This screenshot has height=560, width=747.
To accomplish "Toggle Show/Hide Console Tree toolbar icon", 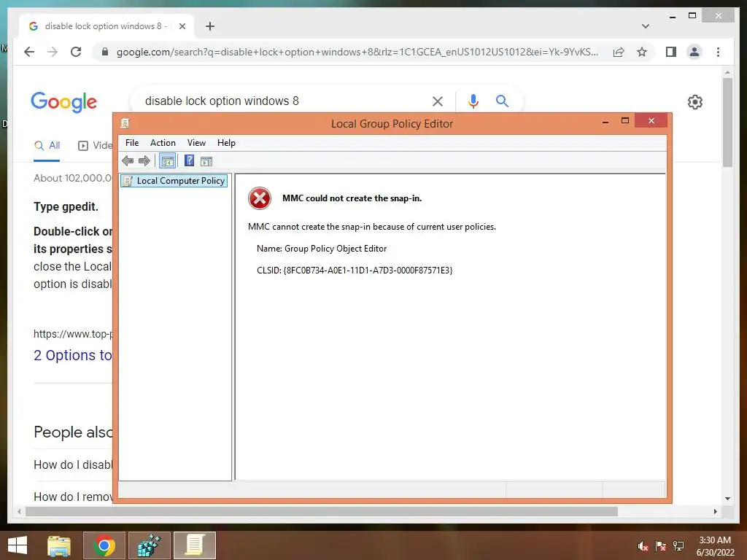I will [x=167, y=161].
